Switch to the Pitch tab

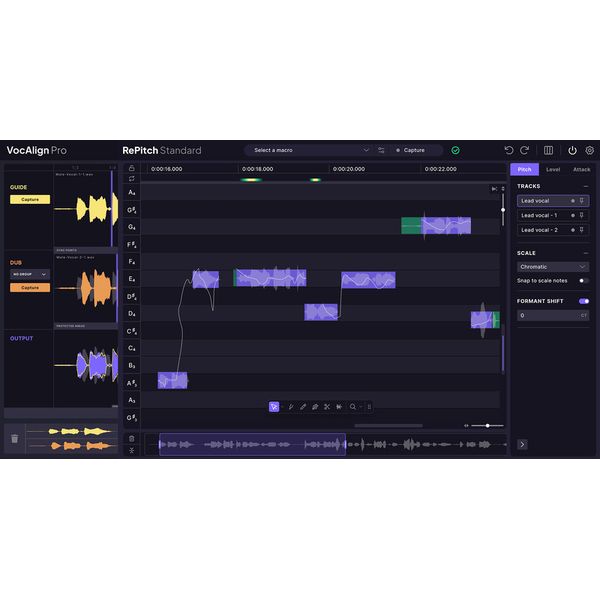click(x=524, y=169)
